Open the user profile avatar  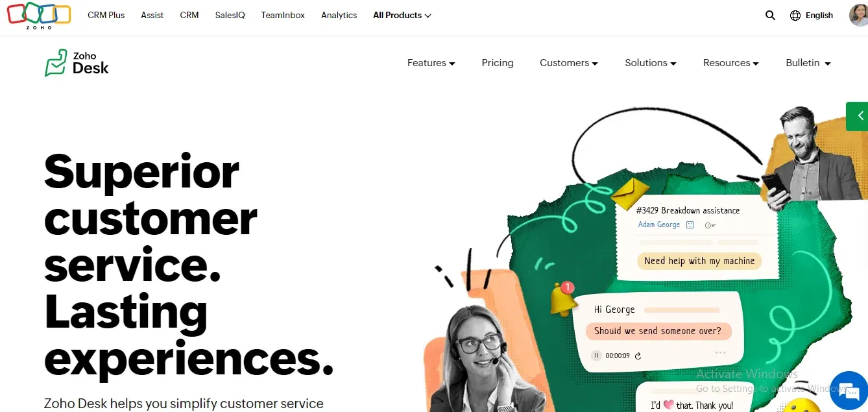[859, 15]
